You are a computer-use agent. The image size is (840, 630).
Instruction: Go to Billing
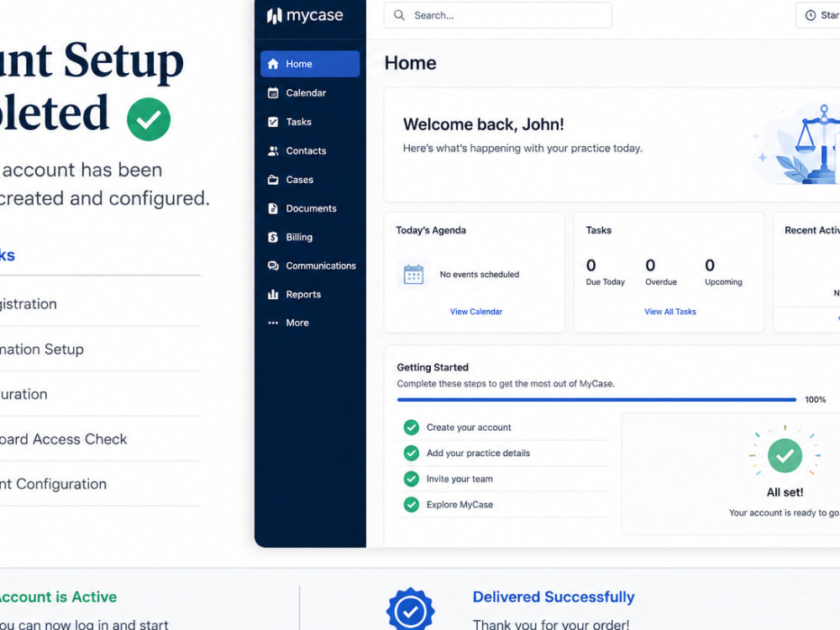tap(310, 237)
